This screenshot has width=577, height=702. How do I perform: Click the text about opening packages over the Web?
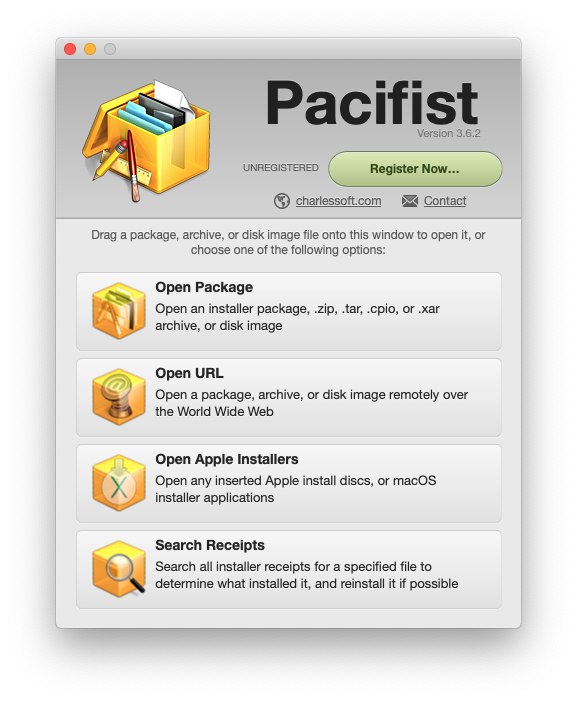tap(312, 403)
